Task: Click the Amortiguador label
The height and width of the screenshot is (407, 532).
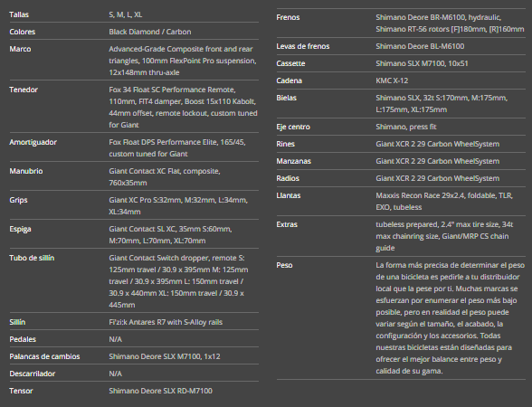Action: pos(33,142)
